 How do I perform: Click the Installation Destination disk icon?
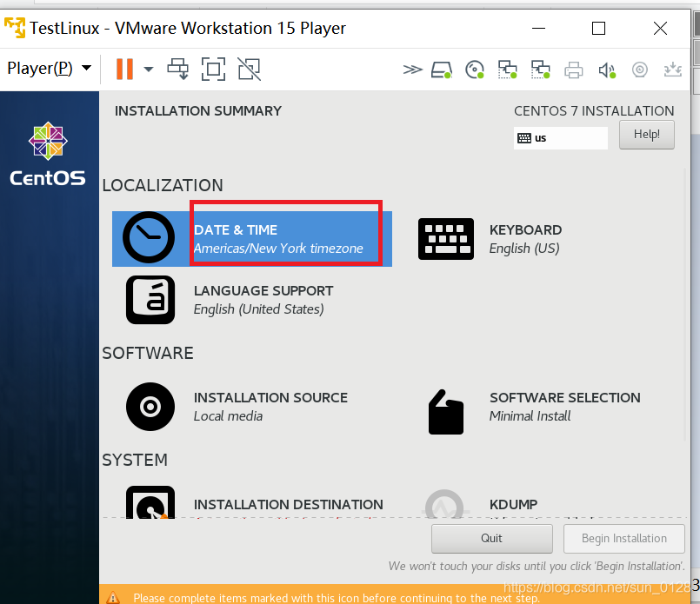coord(150,502)
